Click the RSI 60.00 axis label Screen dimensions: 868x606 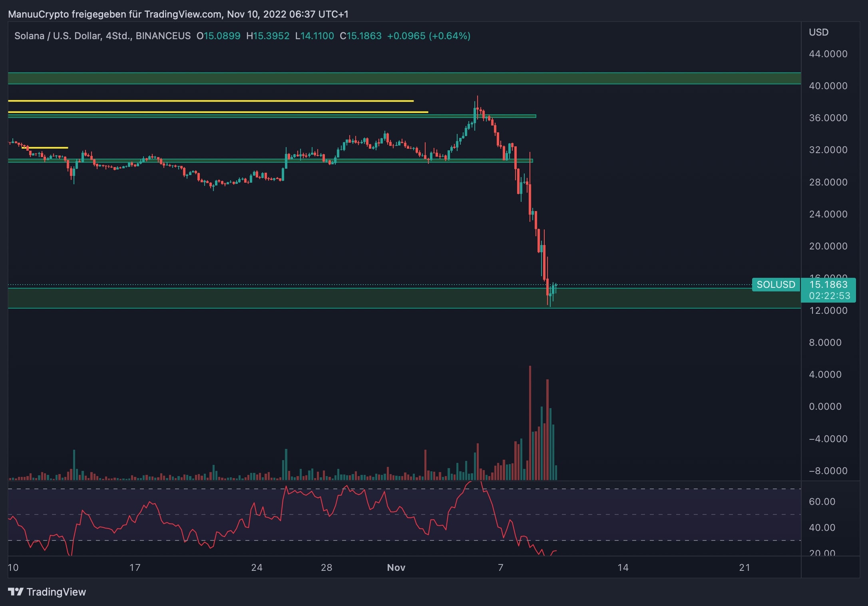tap(822, 502)
